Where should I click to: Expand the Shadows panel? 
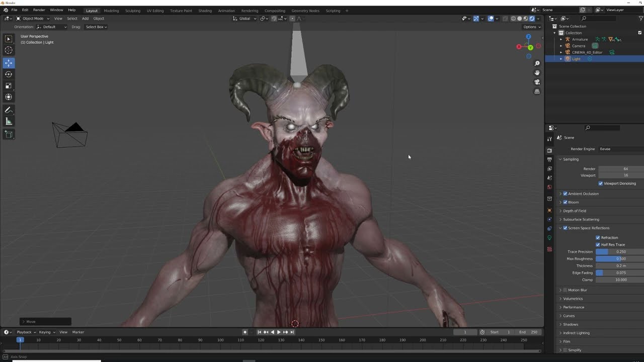[560, 324]
